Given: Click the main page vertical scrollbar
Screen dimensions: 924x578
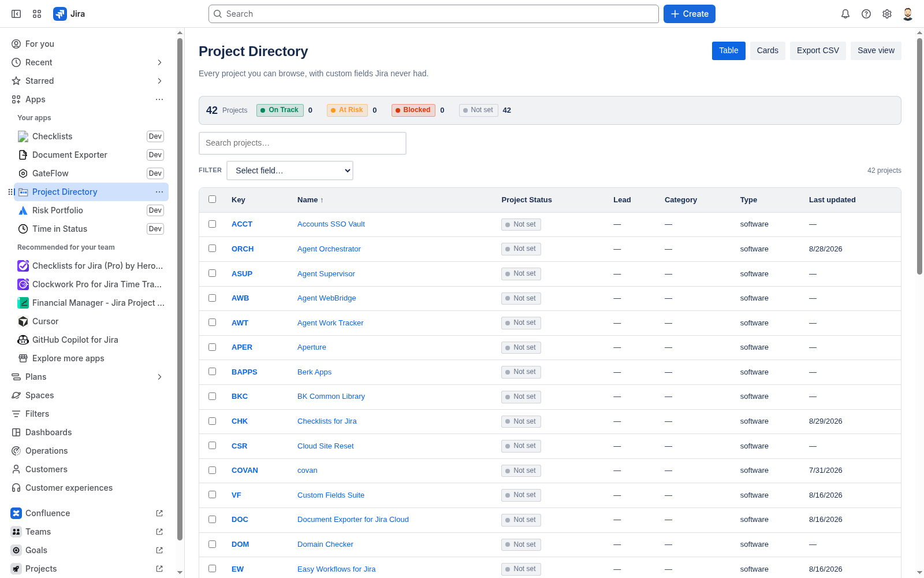Looking at the screenshot, I should click(x=919, y=156).
